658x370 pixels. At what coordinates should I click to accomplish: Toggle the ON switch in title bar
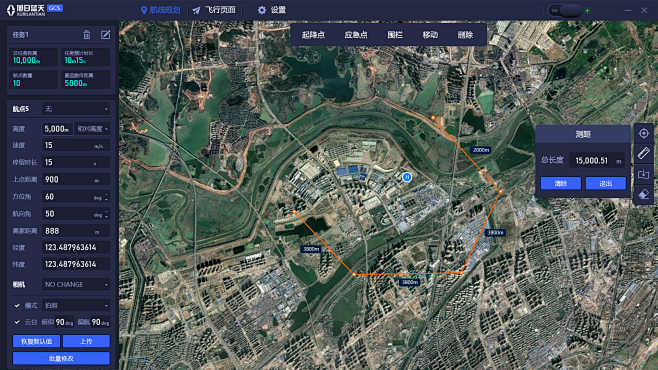pyautogui.click(x=564, y=10)
